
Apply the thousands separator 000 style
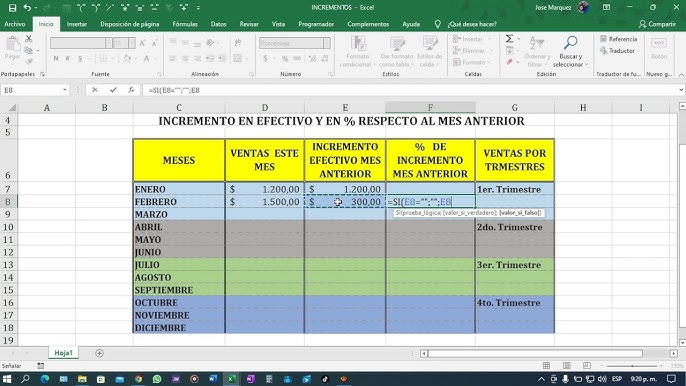point(297,58)
